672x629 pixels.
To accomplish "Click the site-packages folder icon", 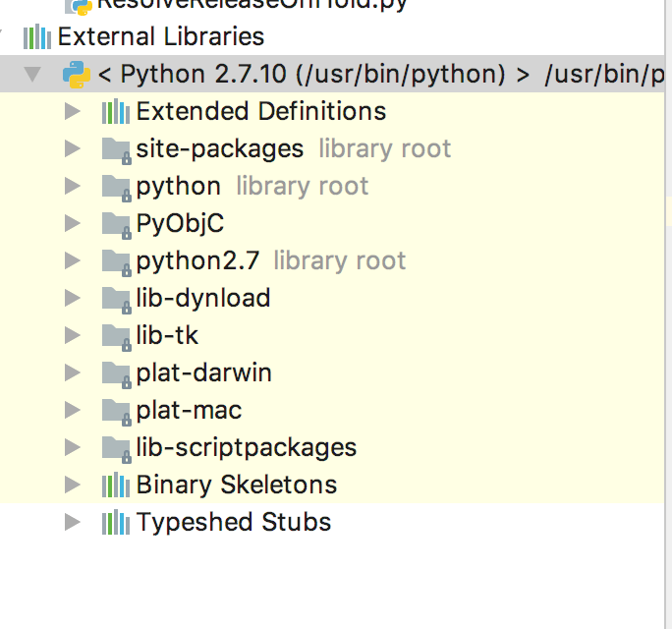I will coord(116,149).
